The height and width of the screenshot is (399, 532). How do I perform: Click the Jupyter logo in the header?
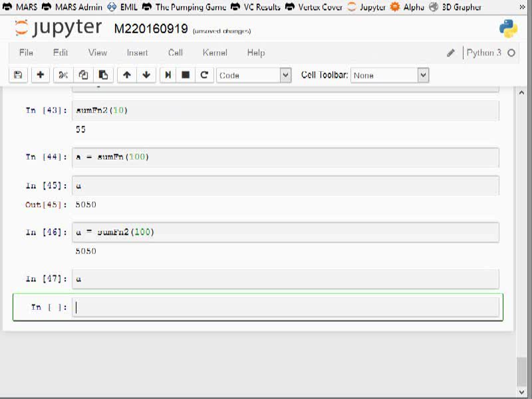[x=59, y=28]
